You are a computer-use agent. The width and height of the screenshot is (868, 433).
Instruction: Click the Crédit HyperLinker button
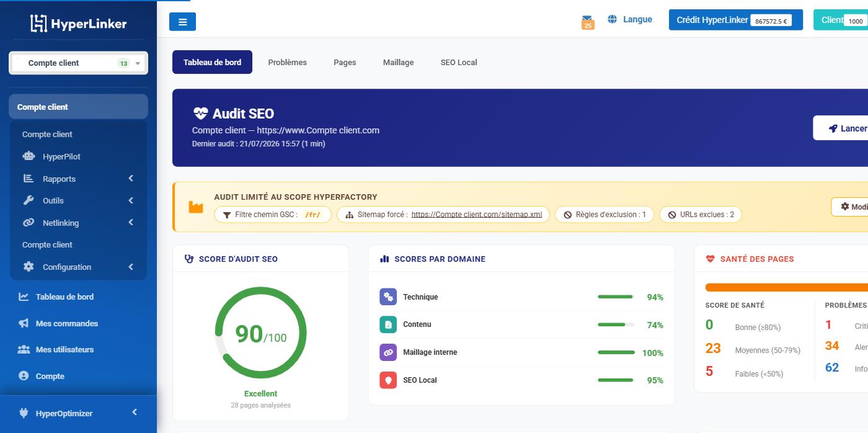735,20
